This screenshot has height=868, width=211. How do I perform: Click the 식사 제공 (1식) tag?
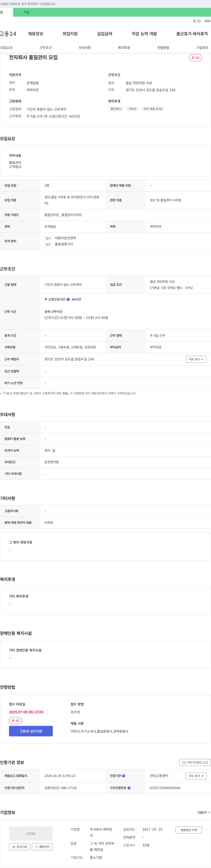153,109
